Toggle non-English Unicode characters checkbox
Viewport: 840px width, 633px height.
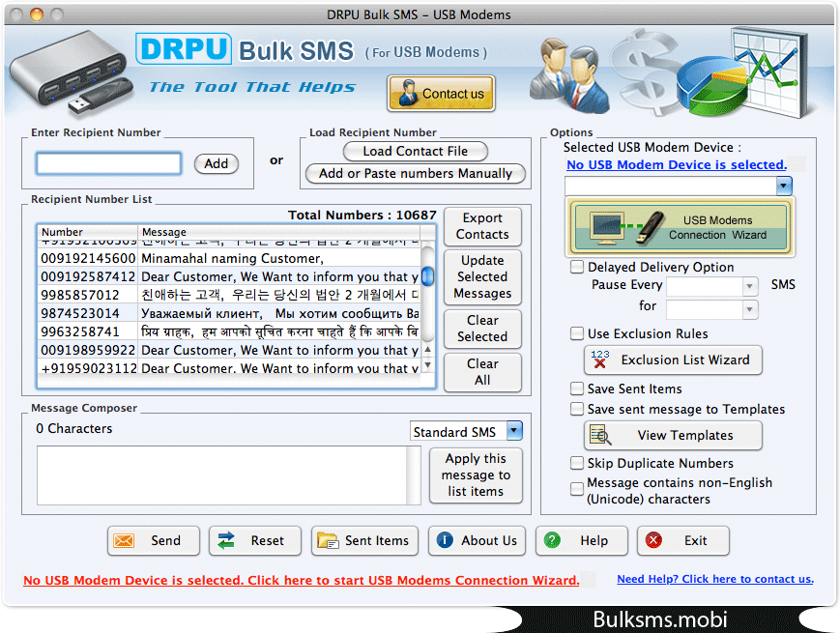(577, 488)
